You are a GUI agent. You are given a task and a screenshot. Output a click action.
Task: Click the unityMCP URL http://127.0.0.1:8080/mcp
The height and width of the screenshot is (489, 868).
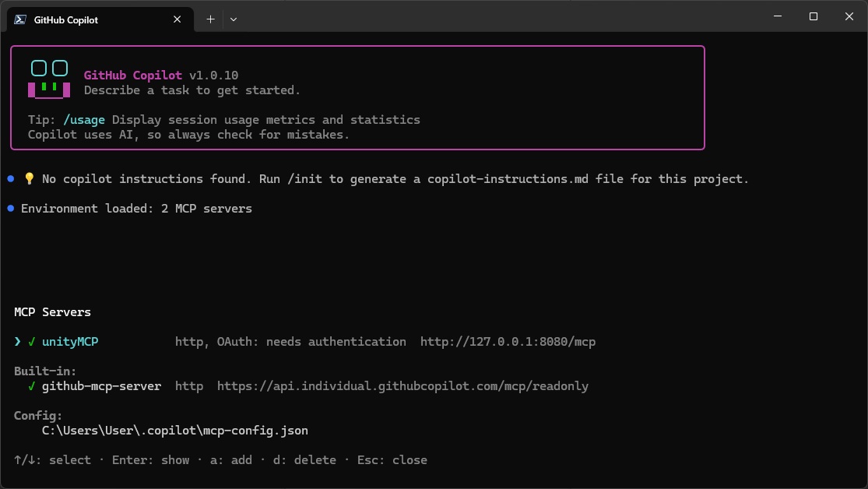click(508, 342)
